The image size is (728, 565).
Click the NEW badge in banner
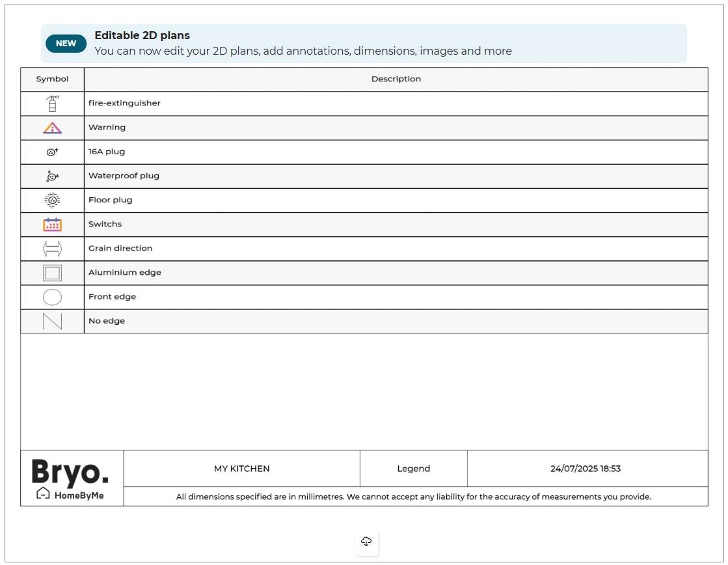(66, 44)
